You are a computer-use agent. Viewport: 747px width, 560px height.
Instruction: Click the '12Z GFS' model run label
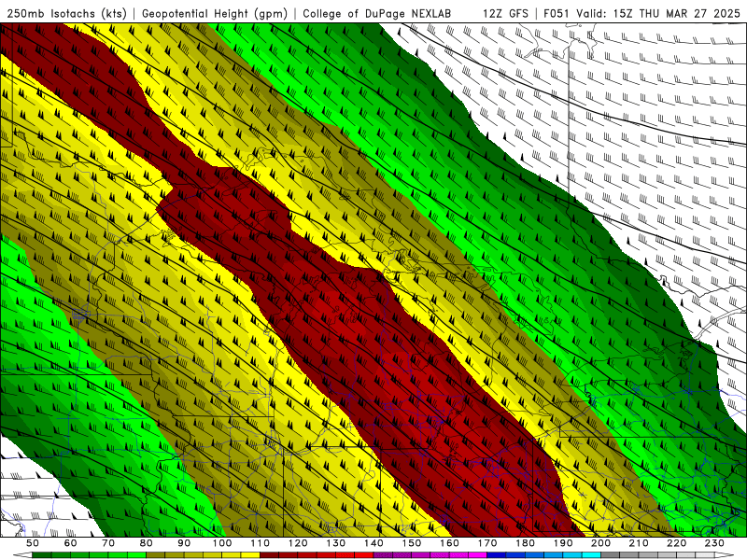[x=505, y=13]
